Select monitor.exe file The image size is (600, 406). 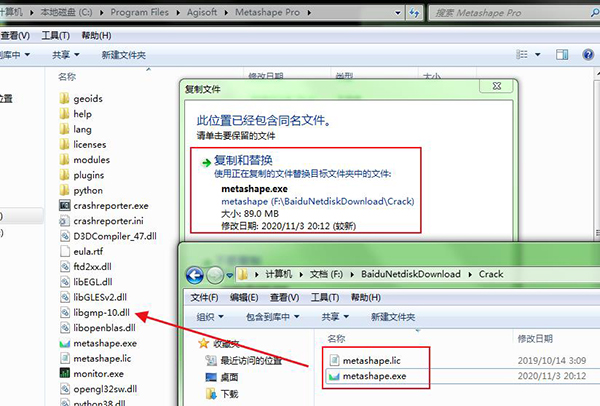point(92,373)
